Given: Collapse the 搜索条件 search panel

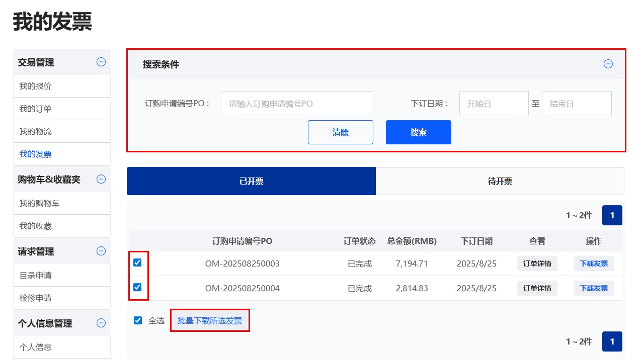Looking at the screenshot, I should coord(608,64).
